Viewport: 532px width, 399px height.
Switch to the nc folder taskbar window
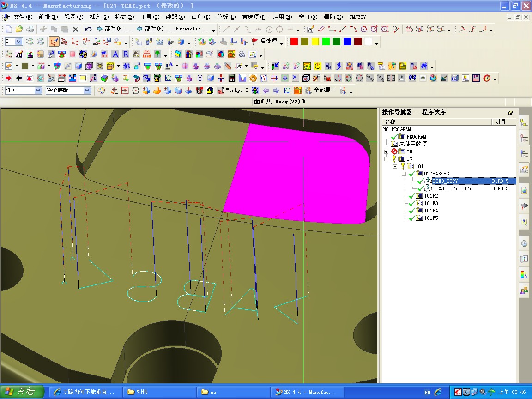click(233, 392)
